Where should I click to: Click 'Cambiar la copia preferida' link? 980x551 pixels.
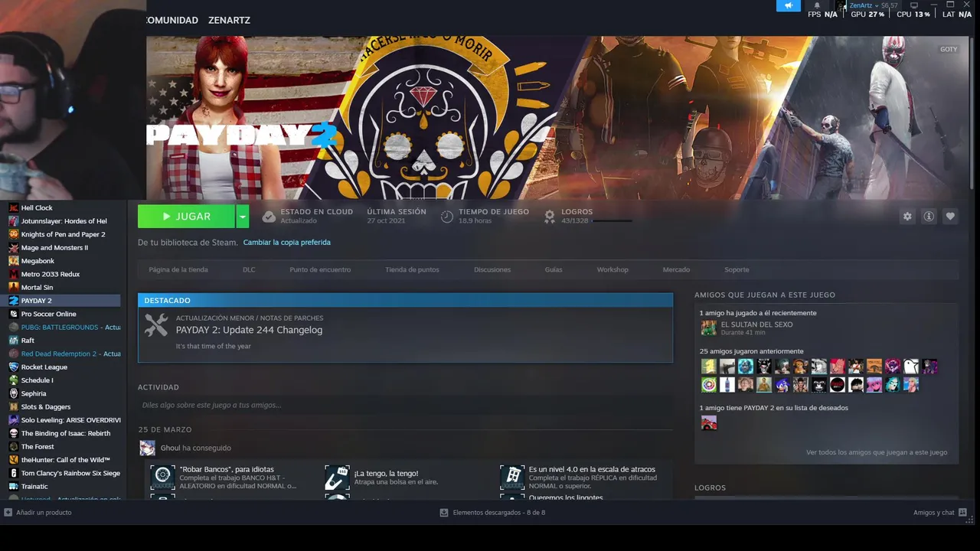(x=287, y=242)
